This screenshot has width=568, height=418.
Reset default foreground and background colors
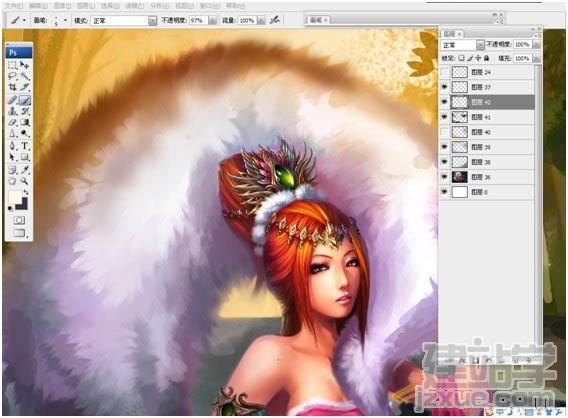pyautogui.click(x=10, y=208)
